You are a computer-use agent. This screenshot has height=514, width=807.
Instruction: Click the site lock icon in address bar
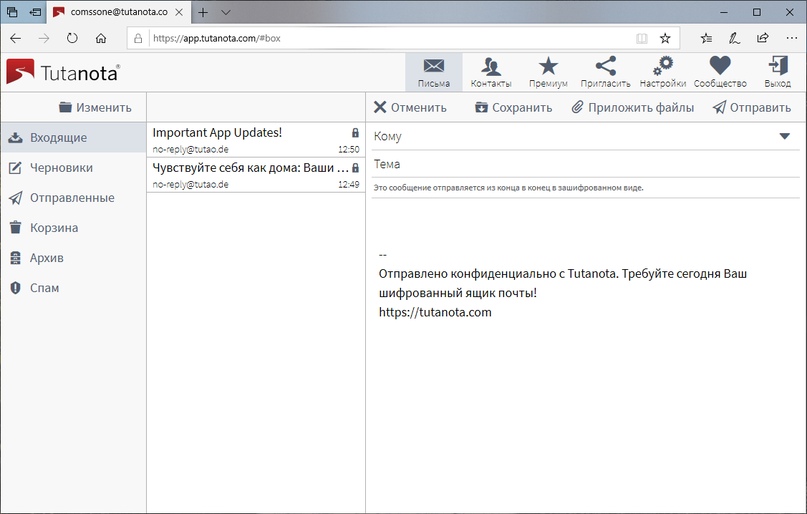pos(138,38)
